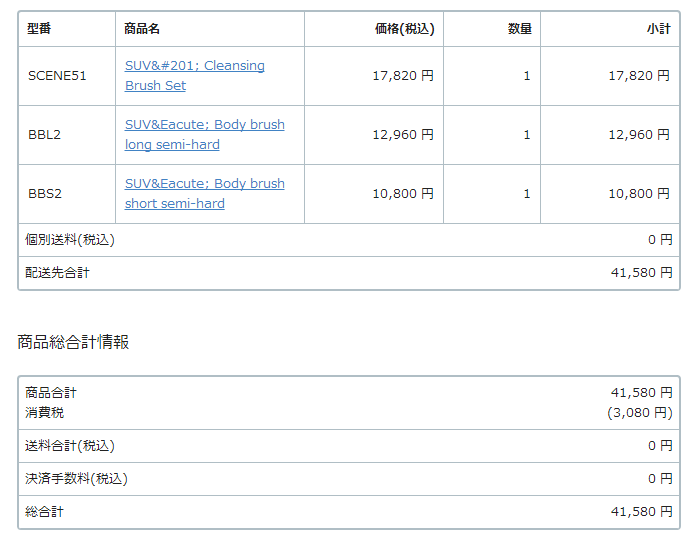Open the SUV Cleansing Brush Set link
Image resolution: width=697 pixels, height=546 pixels.
tap(194, 66)
